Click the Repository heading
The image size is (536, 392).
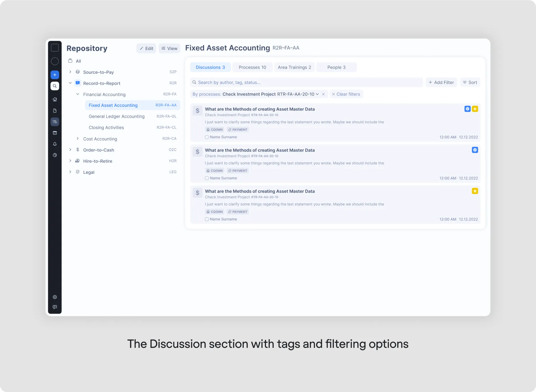pyautogui.click(x=87, y=48)
